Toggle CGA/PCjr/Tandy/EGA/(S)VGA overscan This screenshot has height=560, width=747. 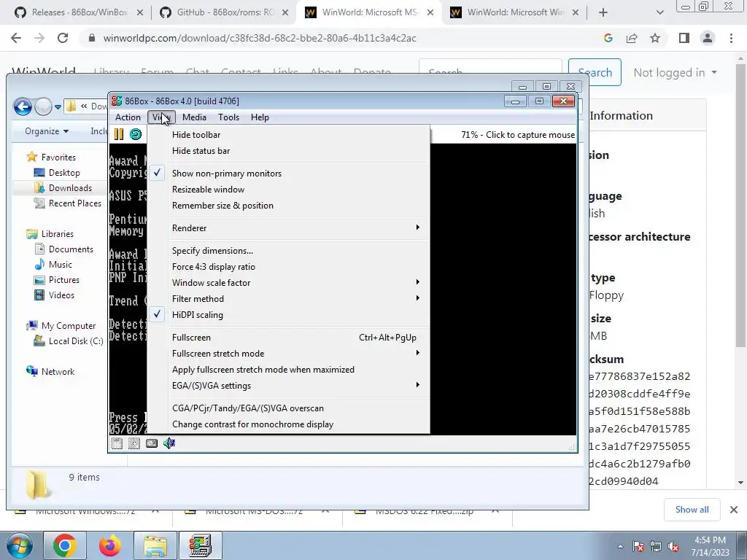pos(289,408)
